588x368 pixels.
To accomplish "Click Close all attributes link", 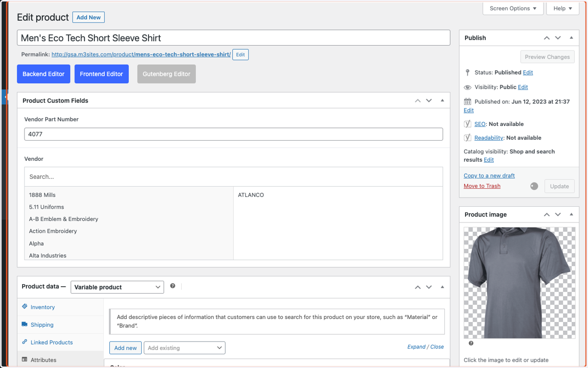I will [437, 347].
